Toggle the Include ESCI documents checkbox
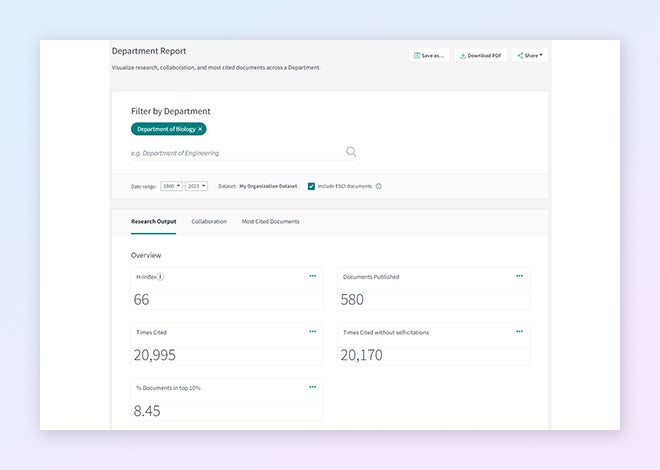 312,186
